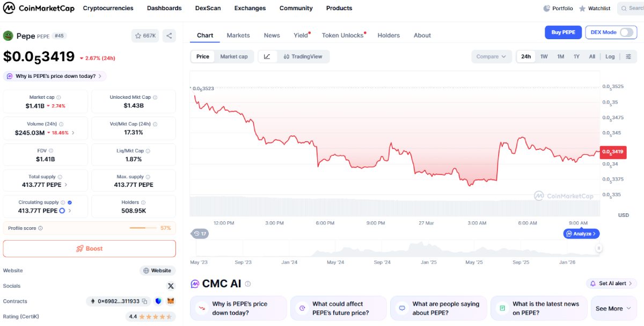The image size is (644, 326).
Task: Click the Profile score info icon
Action: [x=40, y=228]
